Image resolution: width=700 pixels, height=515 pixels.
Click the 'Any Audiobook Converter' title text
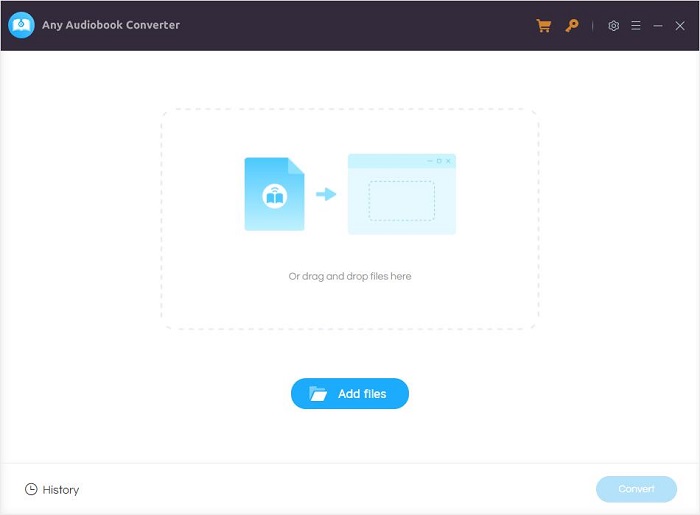tap(111, 25)
